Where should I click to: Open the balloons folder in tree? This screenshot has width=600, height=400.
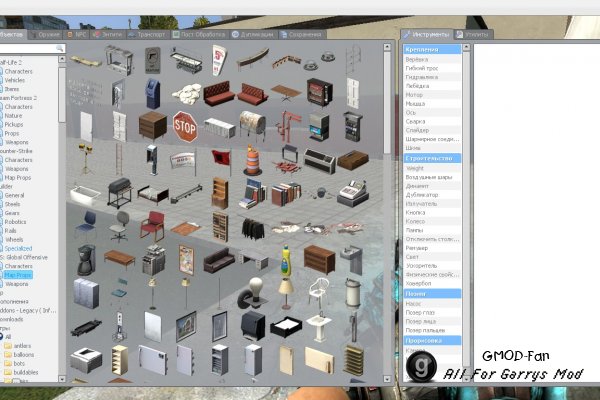tap(23, 354)
